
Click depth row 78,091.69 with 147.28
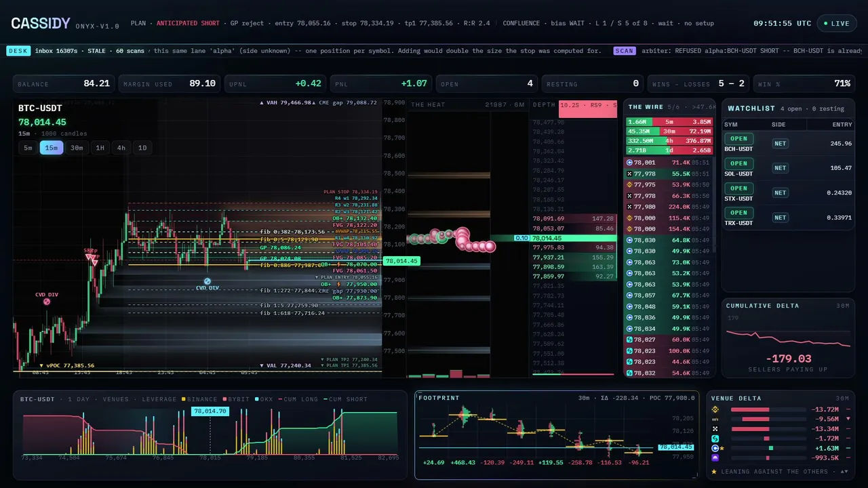tap(573, 219)
